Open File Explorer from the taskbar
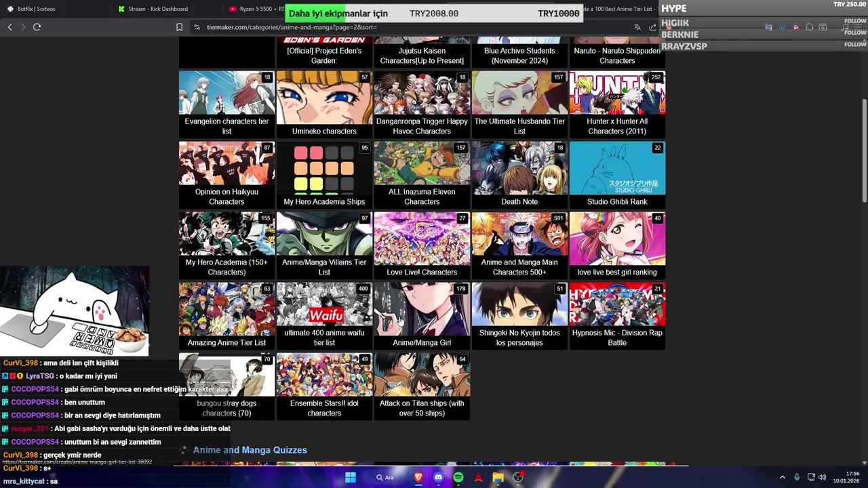This screenshot has height=488, width=868. pyautogui.click(x=498, y=477)
